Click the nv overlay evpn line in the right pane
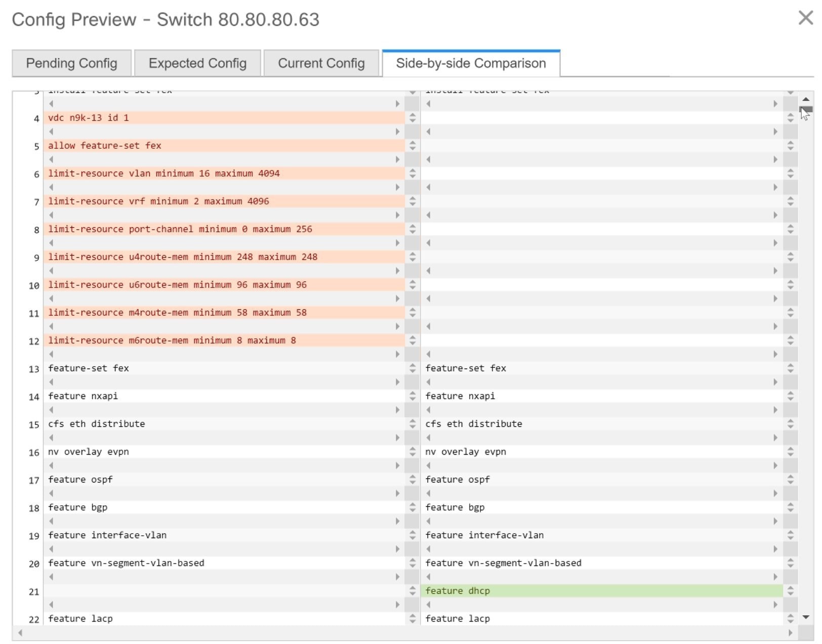 click(x=466, y=451)
